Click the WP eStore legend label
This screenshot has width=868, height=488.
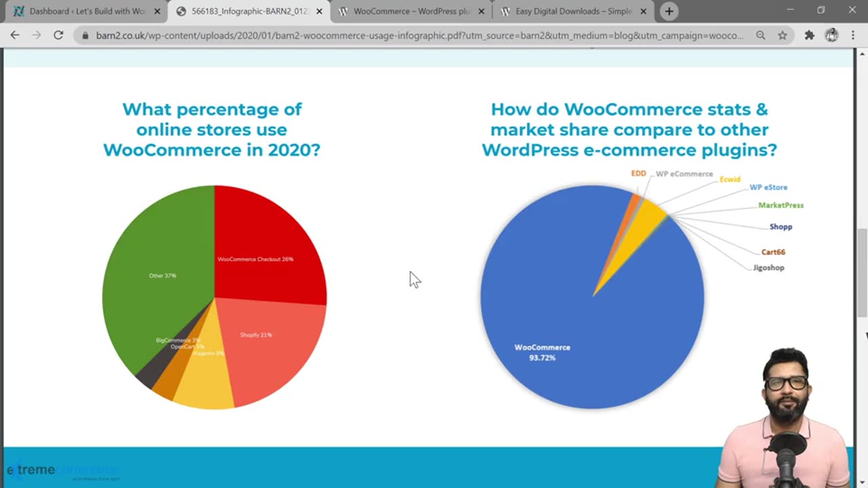click(768, 187)
